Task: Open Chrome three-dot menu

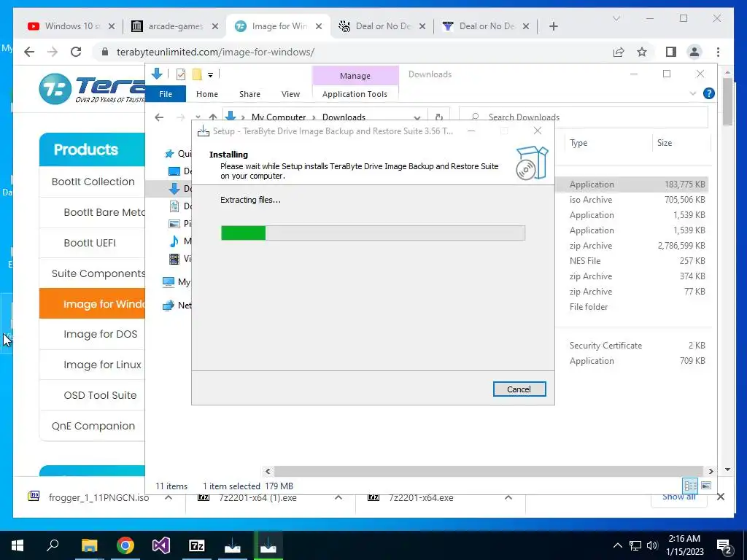Action: [718, 52]
